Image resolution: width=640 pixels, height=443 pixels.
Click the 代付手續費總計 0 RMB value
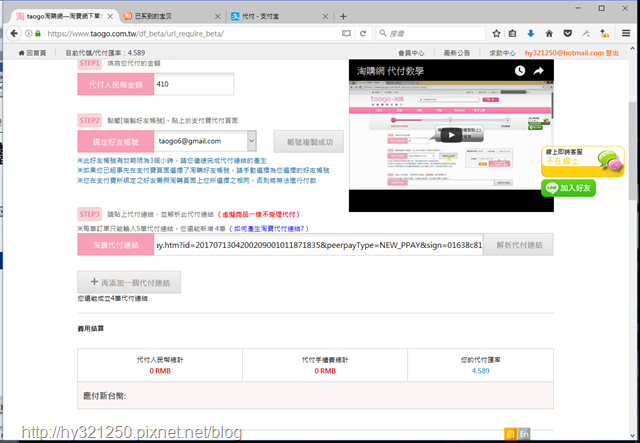(325, 371)
